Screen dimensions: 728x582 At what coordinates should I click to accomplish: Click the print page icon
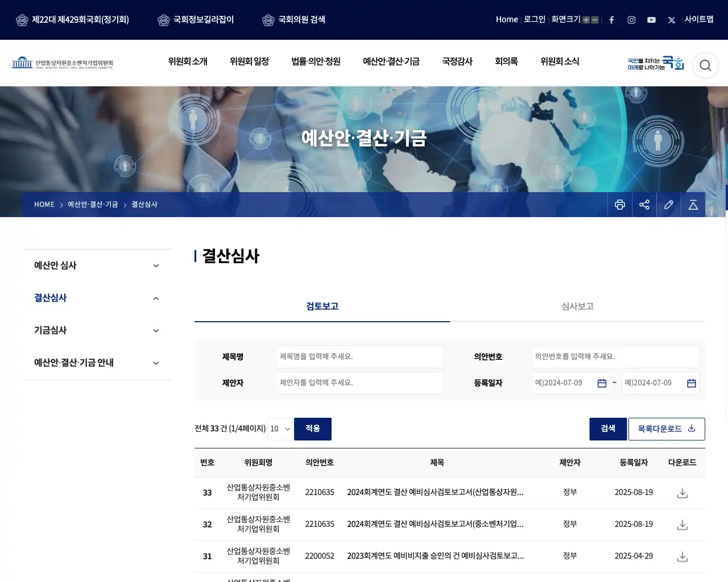620,205
